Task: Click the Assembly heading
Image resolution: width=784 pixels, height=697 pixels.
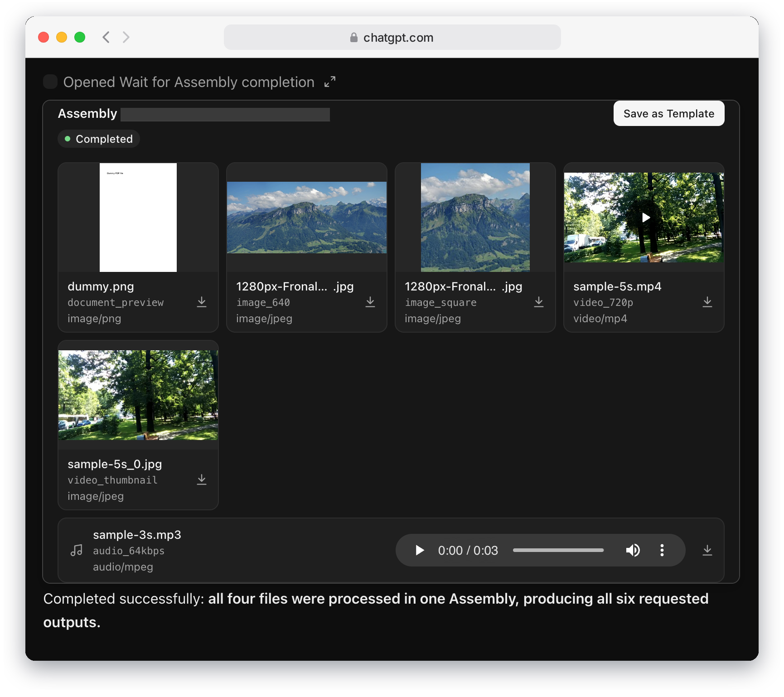Action: click(x=87, y=113)
